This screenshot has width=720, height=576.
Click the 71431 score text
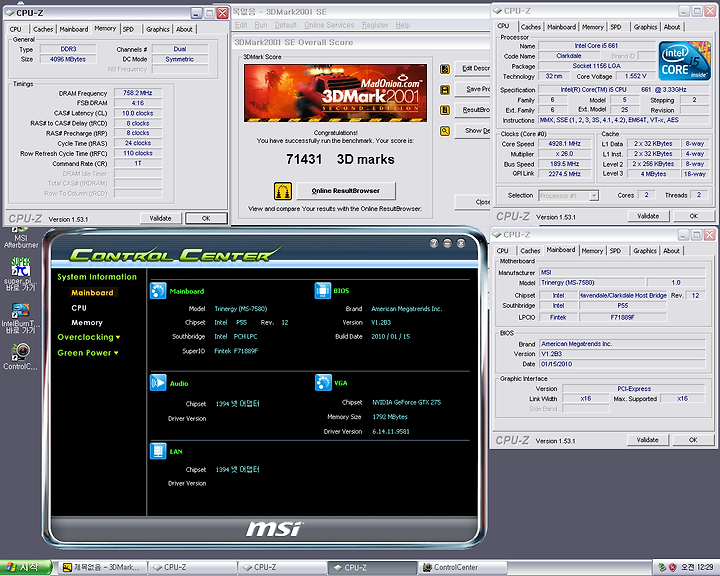(304, 159)
